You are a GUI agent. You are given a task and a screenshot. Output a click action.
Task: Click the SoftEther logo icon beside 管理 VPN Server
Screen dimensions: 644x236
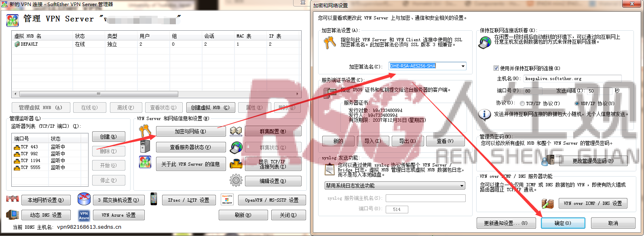pyautogui.click(x=13, y=20)
